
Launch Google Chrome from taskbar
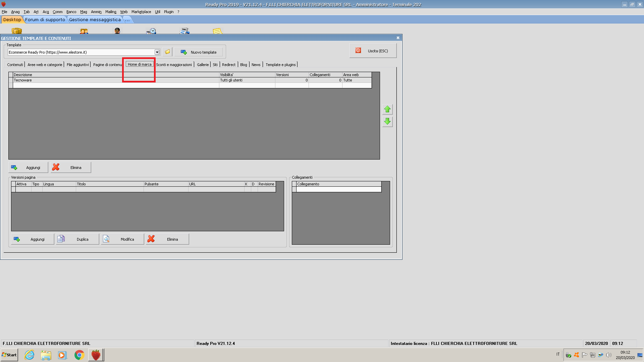(x=79, y=355)
